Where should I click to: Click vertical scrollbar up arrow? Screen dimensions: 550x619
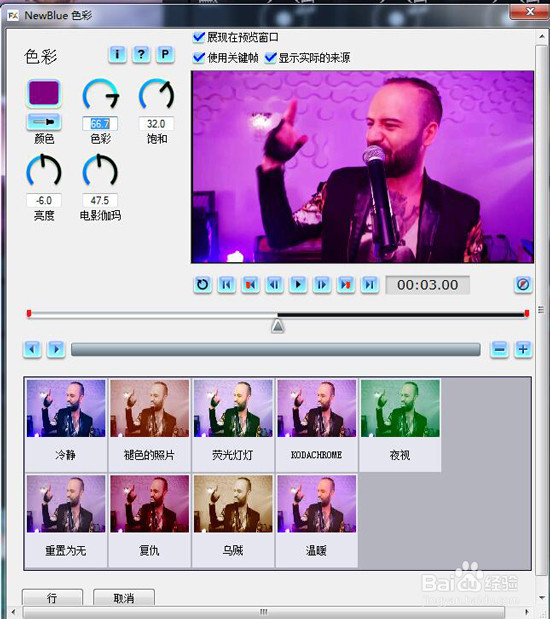tap(541, 37)
